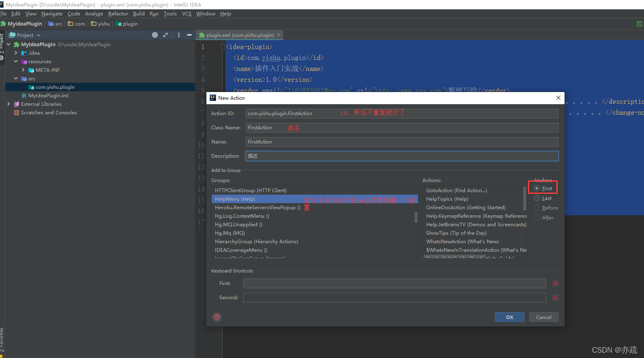Collapse the resources folder
The image size is (644, 358).
[x=16, y=62]
